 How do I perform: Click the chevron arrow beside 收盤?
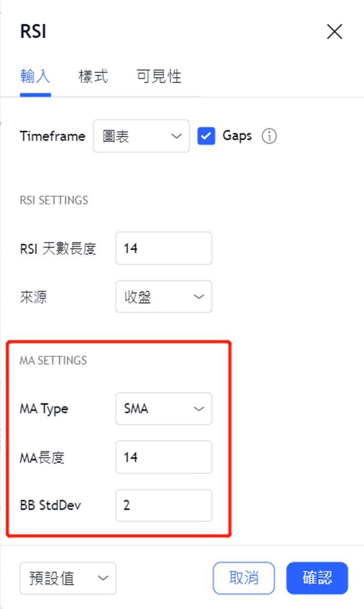coord(199,297)
